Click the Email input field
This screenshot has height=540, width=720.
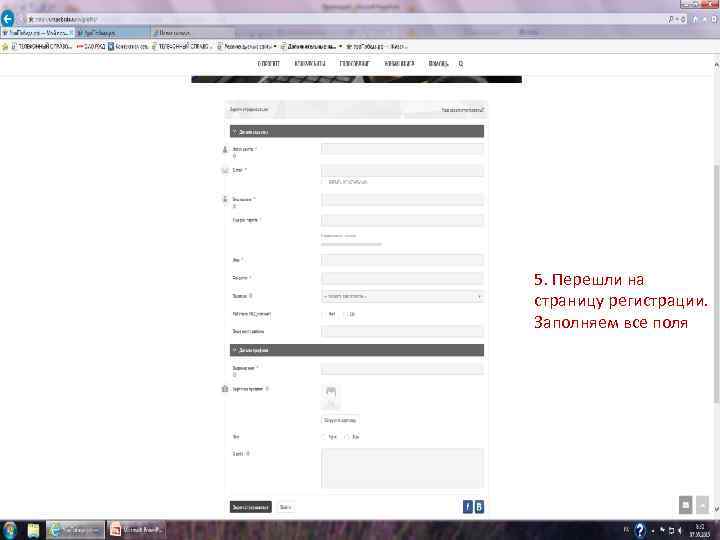402,171
